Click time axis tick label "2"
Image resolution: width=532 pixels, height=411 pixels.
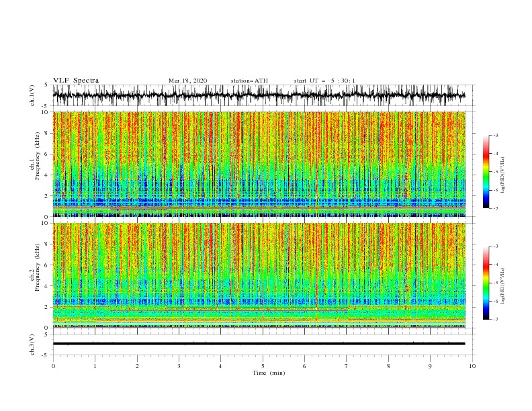tap(137, 366)
